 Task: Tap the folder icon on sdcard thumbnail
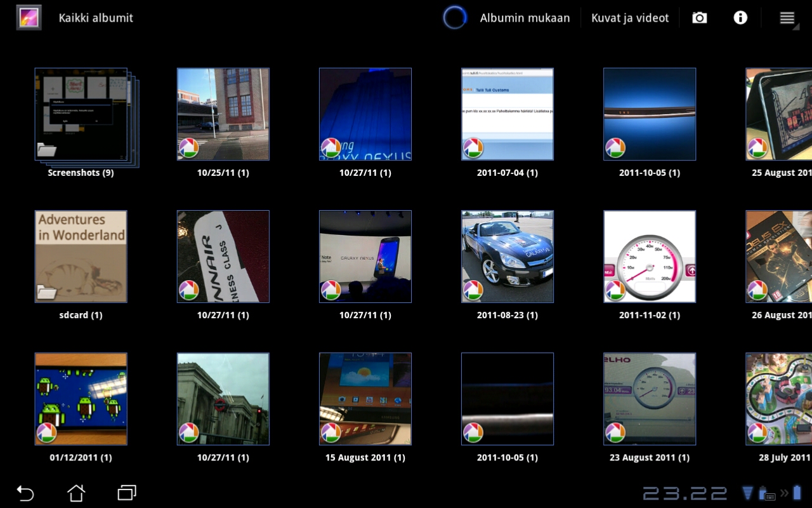(x=47, y=292)
